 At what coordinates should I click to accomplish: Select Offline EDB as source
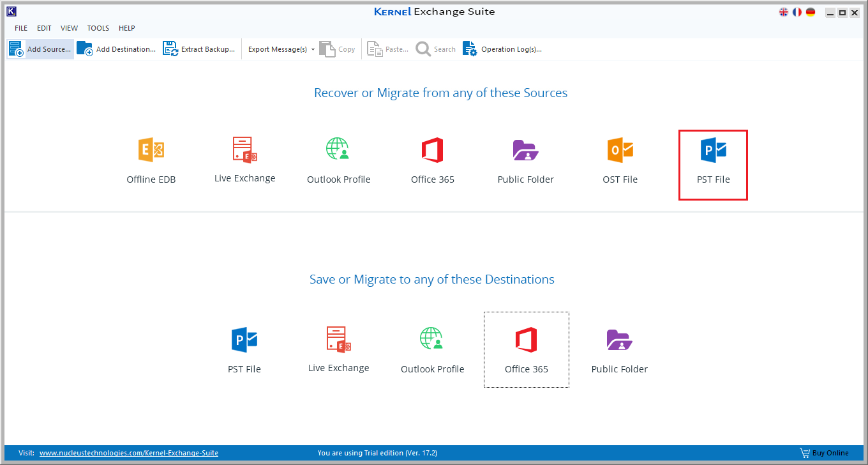(151, 162)
